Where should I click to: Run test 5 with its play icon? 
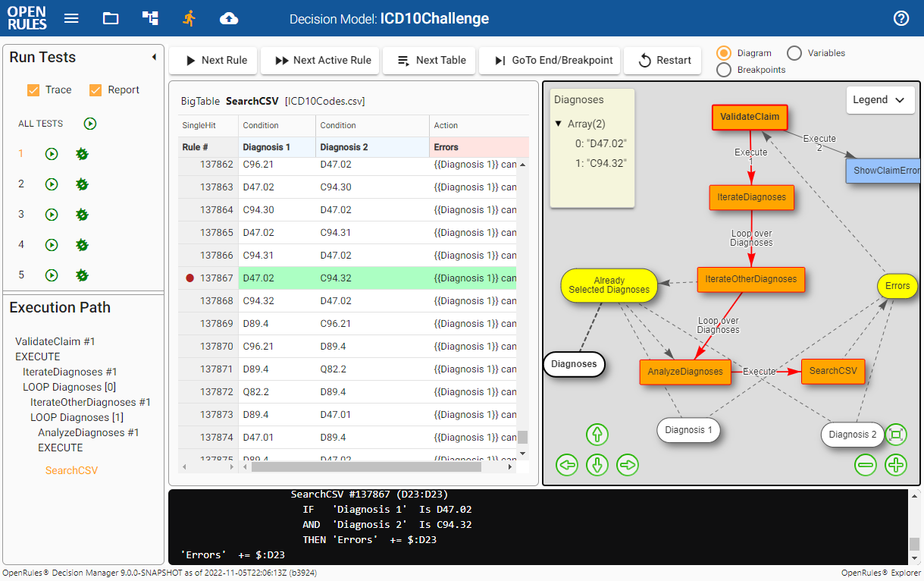(x=51, y=275)
